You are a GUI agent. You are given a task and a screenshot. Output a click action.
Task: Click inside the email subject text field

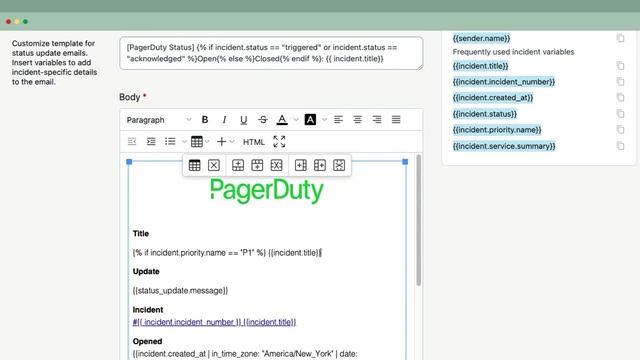271,53
